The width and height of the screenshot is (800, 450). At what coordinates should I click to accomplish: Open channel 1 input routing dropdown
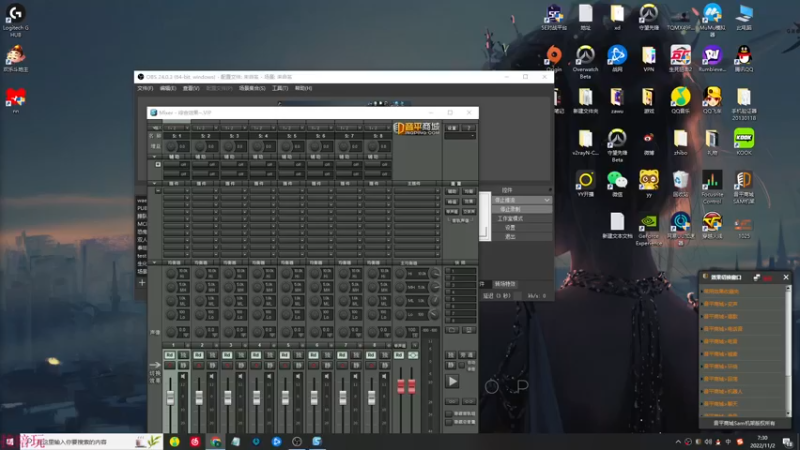click(187, 128)
